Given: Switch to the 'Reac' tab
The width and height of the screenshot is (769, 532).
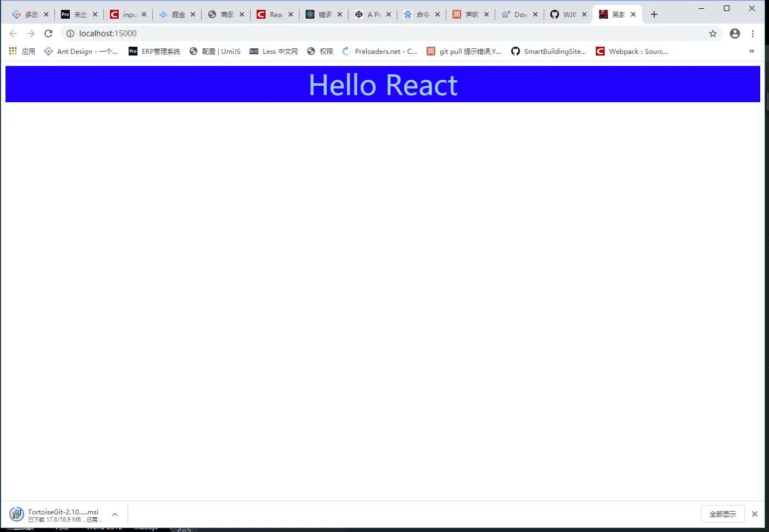Looking at the screenshot, I should coord(275,15).
